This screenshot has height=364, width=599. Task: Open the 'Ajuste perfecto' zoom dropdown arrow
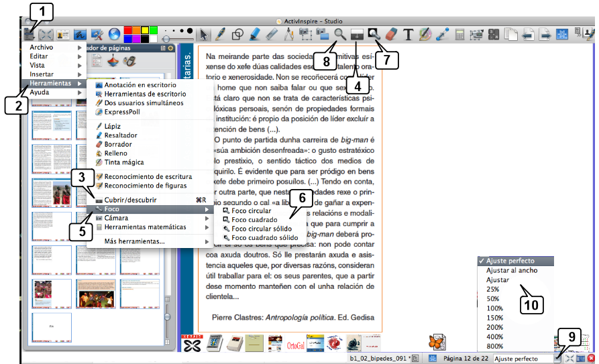(558, 359)
